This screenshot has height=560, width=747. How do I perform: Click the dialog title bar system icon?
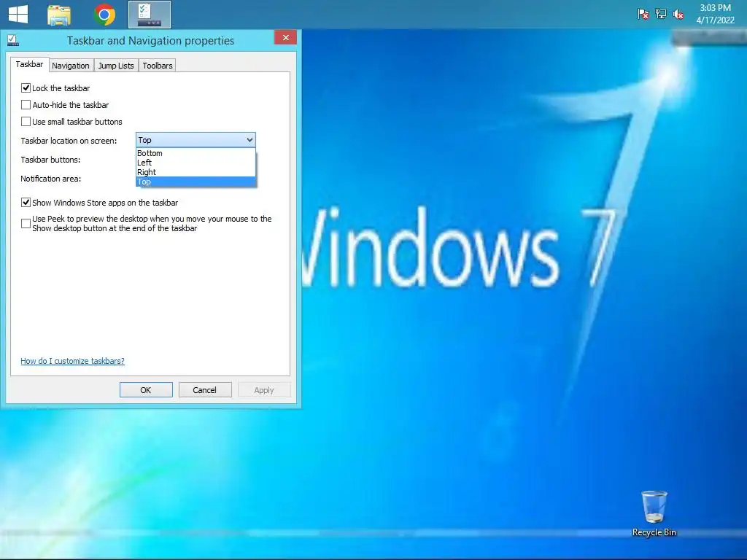pyautogui.click(x=13, y=41)
